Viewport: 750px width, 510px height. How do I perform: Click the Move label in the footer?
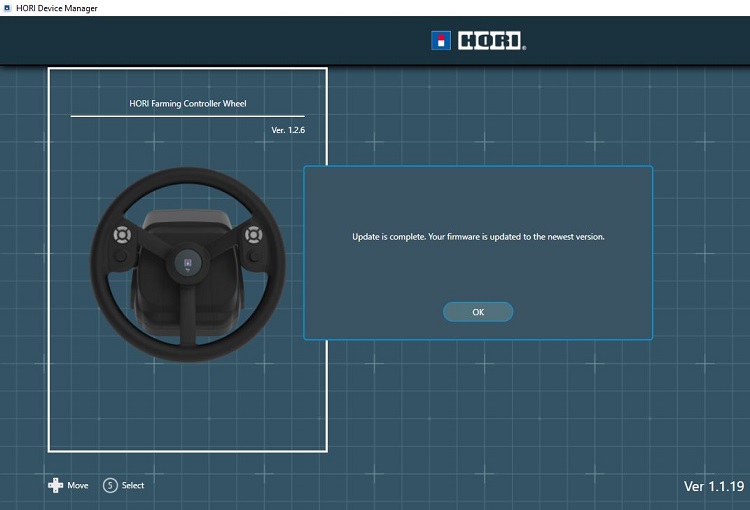(78, 486)
